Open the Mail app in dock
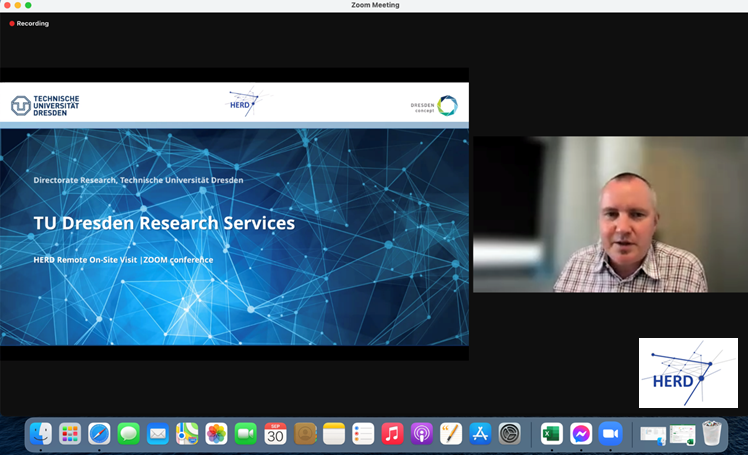 [x=158, y=434]
